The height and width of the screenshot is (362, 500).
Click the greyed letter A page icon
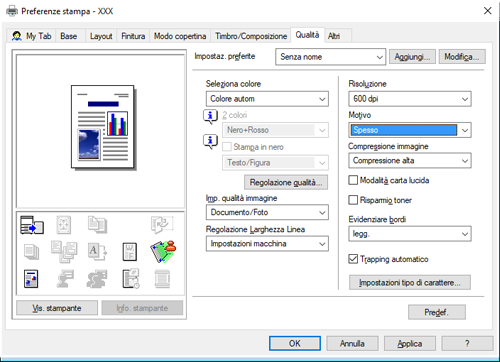coord(97,251)
